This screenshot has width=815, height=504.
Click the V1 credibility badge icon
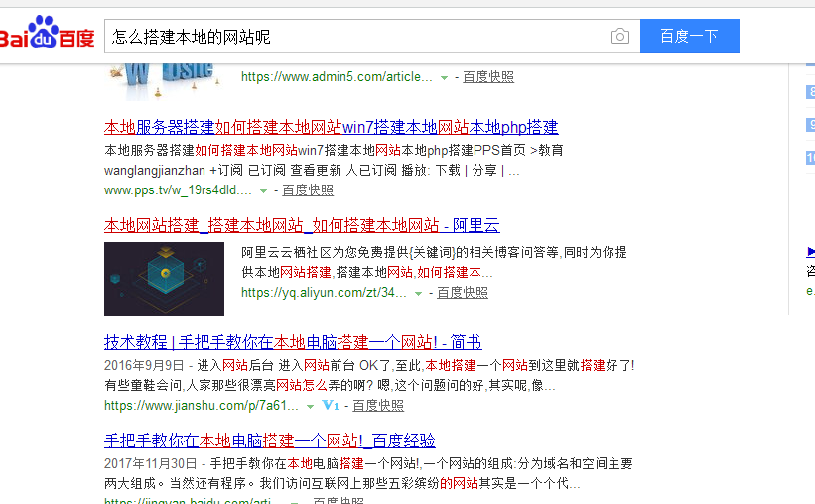tap(331, 405)
